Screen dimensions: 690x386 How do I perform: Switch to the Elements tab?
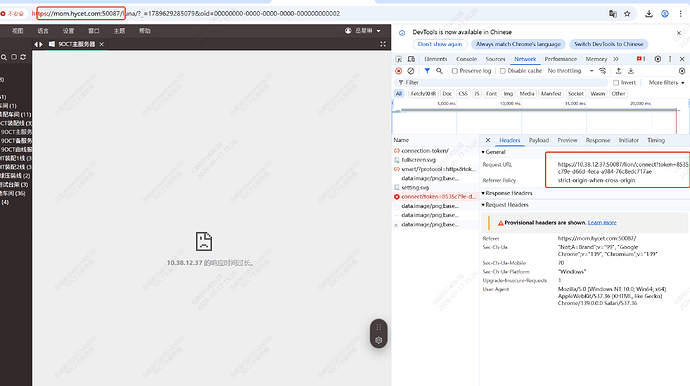click(436, 59)
